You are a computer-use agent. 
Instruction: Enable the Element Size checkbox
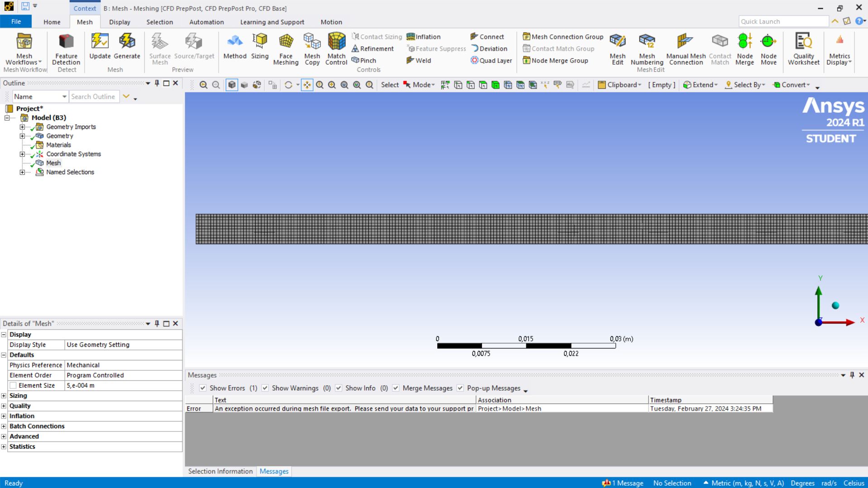(x=13, y=386)
